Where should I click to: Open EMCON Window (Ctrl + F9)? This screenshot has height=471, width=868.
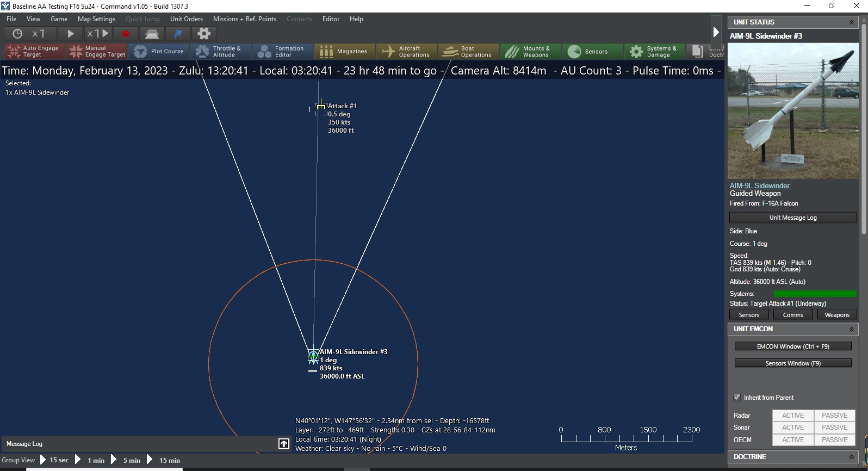coord(793,346)
